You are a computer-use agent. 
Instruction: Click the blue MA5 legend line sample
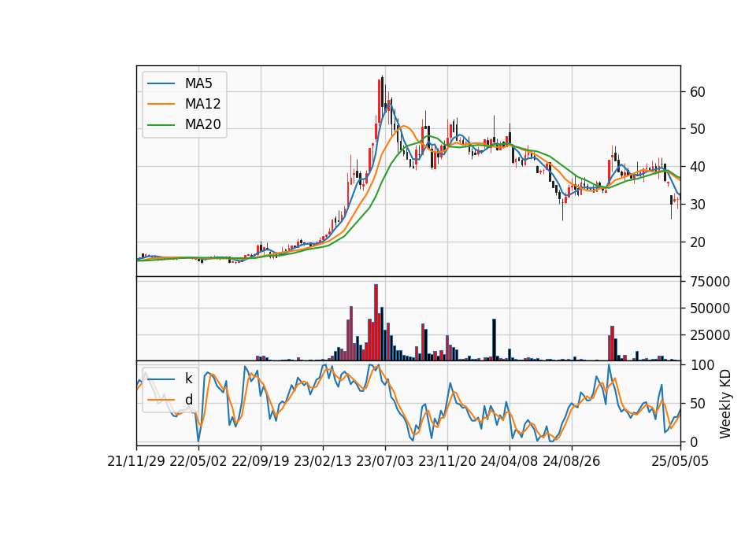point(161,83)
